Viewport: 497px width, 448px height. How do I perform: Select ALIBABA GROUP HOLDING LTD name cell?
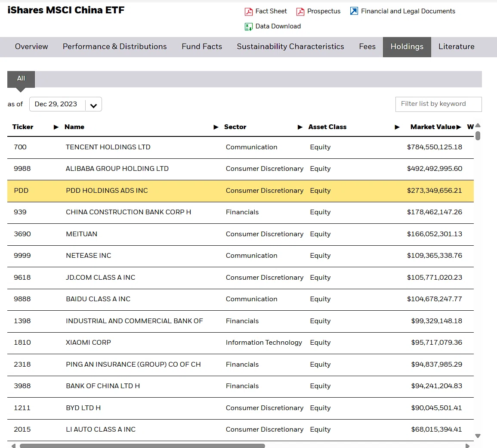click(x=117, y=169)
